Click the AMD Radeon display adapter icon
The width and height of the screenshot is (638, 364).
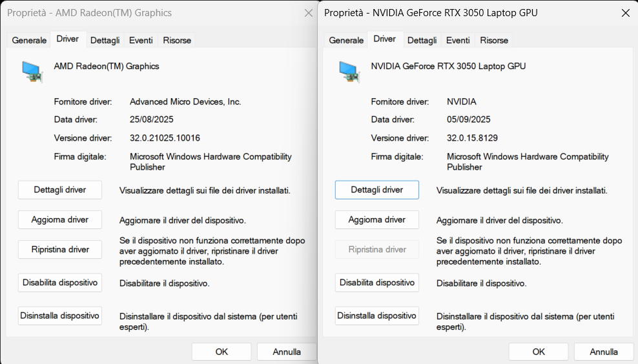click(x=32, y=71)
